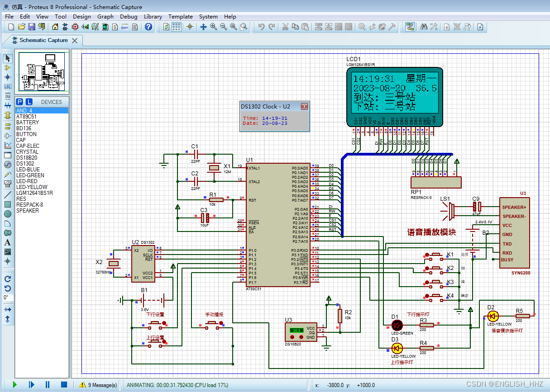Close the DS1302 Clock - U2 popup
This screenshot has width=550, height=392.
(x=304, y=107)
